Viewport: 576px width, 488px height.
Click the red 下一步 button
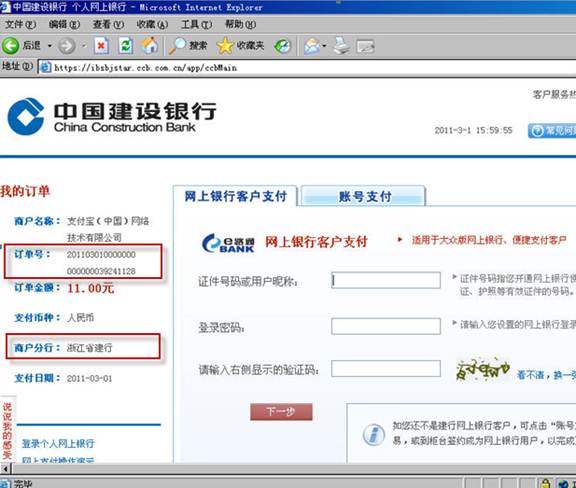(281, 412)
